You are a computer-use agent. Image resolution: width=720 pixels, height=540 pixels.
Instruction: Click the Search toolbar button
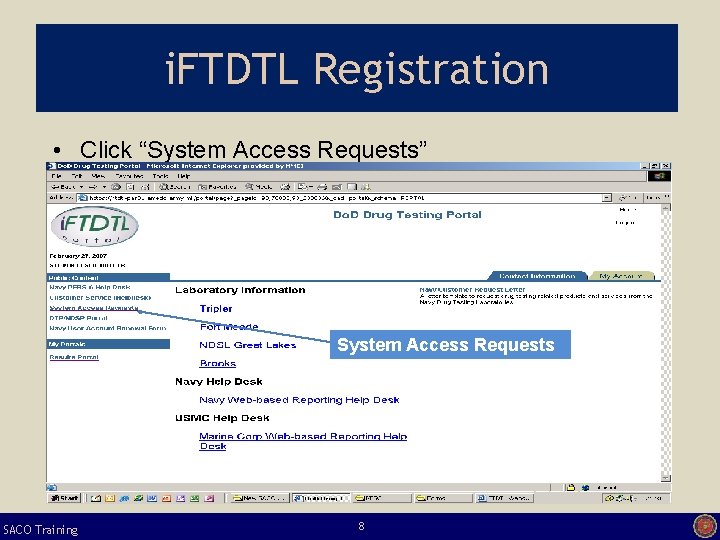click(175, 187)
